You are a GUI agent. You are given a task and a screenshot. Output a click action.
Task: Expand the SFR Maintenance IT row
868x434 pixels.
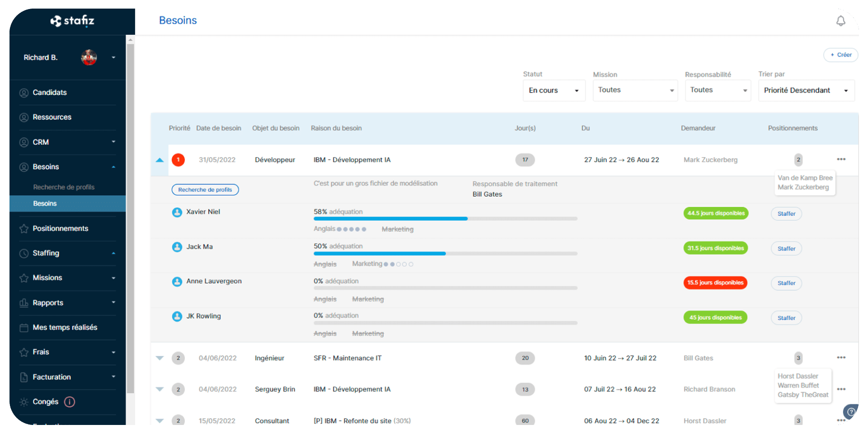(160, 358)
